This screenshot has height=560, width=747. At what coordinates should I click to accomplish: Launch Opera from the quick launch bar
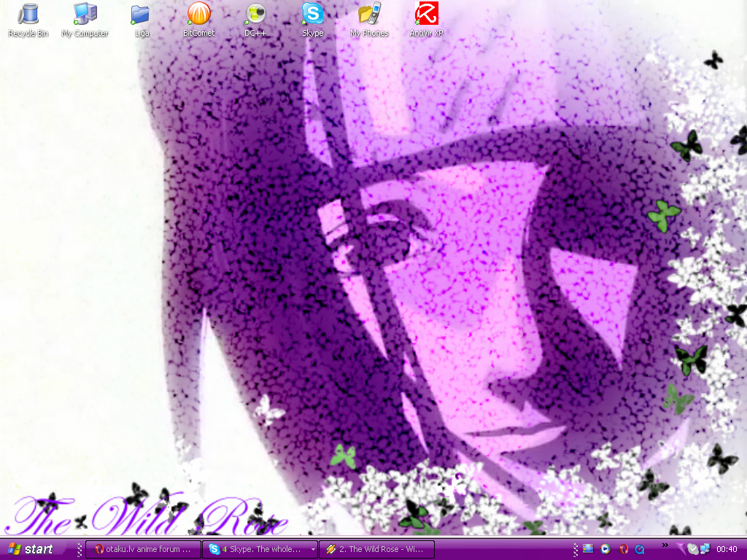tap(623, 549)
